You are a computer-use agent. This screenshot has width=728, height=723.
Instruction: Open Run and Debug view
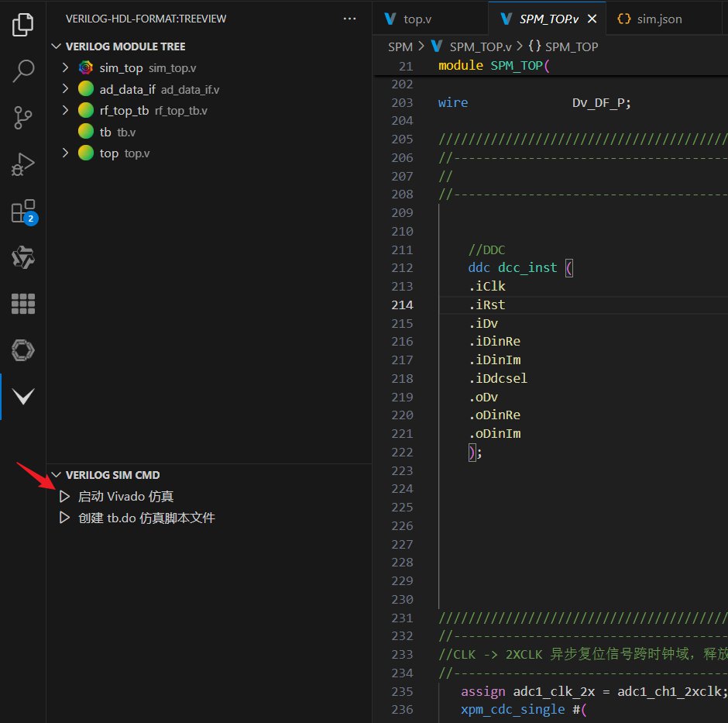pos(23,164)
